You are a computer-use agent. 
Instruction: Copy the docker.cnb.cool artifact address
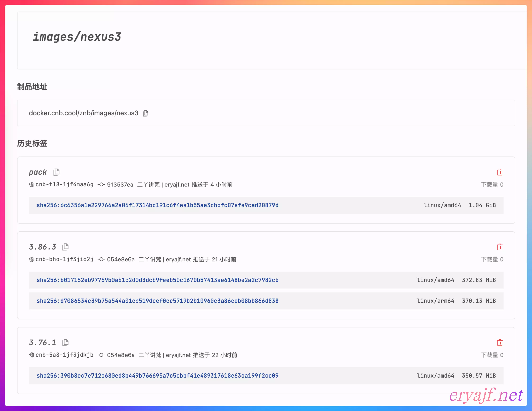(x=145, y=113)
